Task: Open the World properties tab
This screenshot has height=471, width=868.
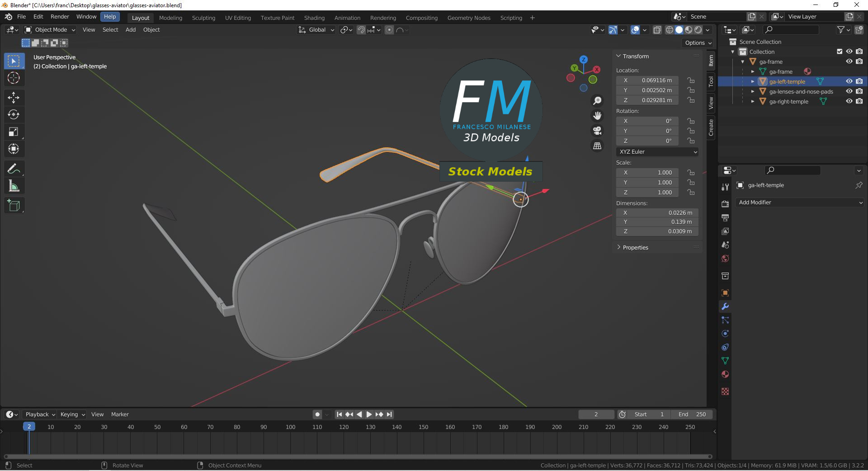Action: tap(725, 259)
